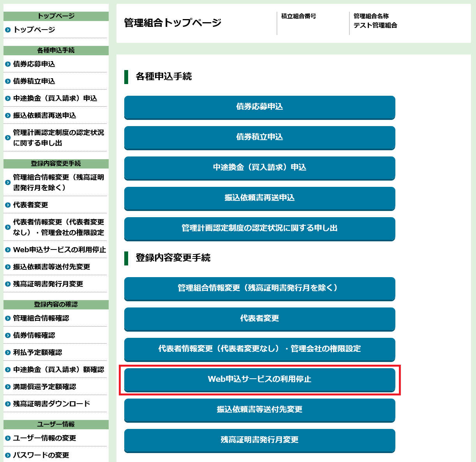Click arrow icon beside 債券情報確認 sidebar link
This screenshot has width=476, height=462.
pos(8,335)
